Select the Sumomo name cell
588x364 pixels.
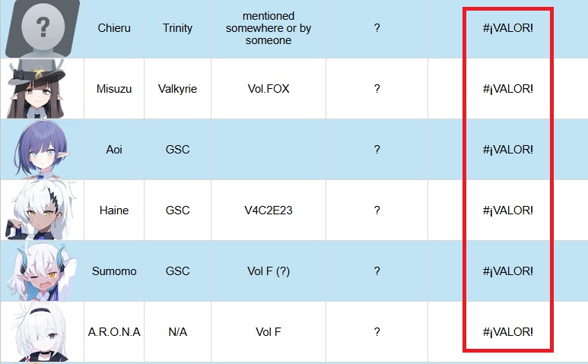114,271
